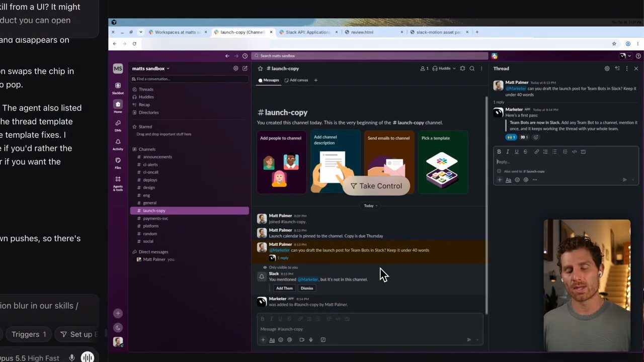644x362 pixels.
Task: Open the Thread panel more options
Action: click(626, 68)
